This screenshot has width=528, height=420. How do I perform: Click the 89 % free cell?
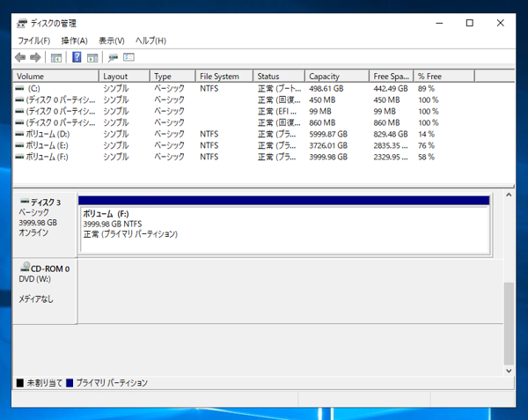[426, 89]
